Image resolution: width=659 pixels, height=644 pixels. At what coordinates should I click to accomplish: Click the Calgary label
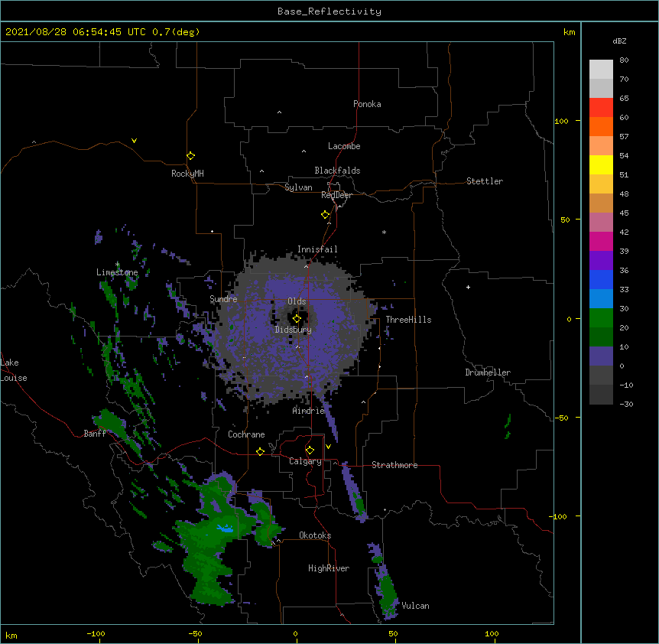[x=305, y=461]
